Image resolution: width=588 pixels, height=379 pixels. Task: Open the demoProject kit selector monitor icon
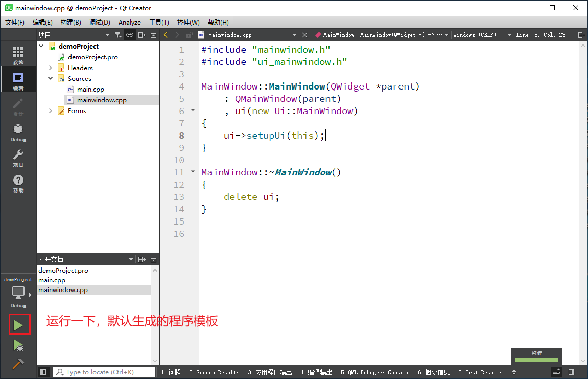(18, 293)
